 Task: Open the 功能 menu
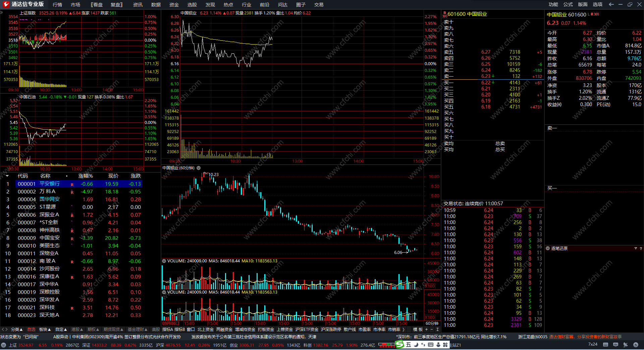553,4
